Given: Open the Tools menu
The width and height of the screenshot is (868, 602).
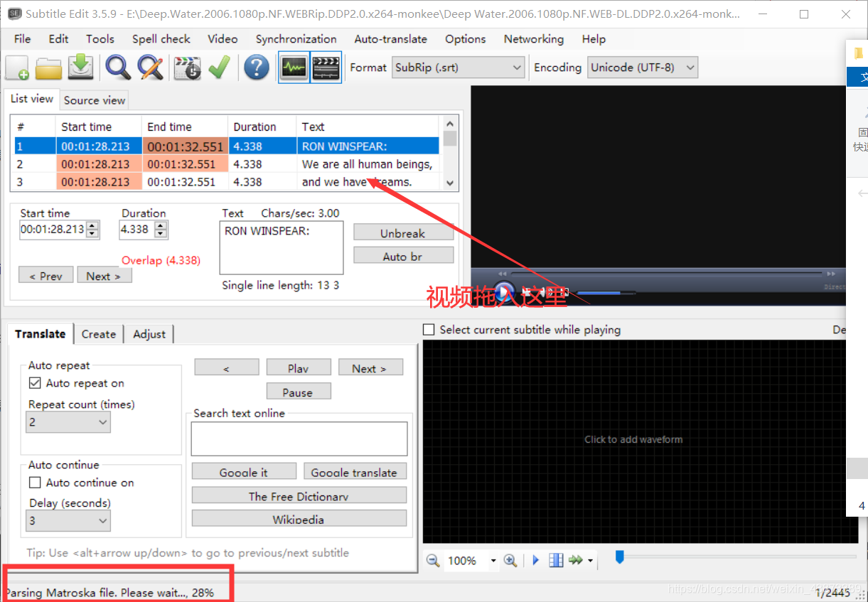Looking at the screenshot, I should tap(100, 39).
